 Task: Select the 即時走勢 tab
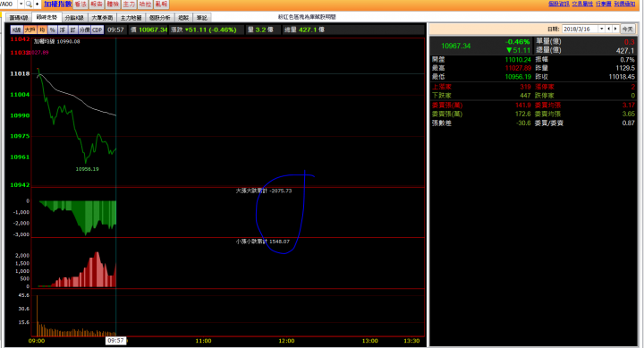pos(47,17)
